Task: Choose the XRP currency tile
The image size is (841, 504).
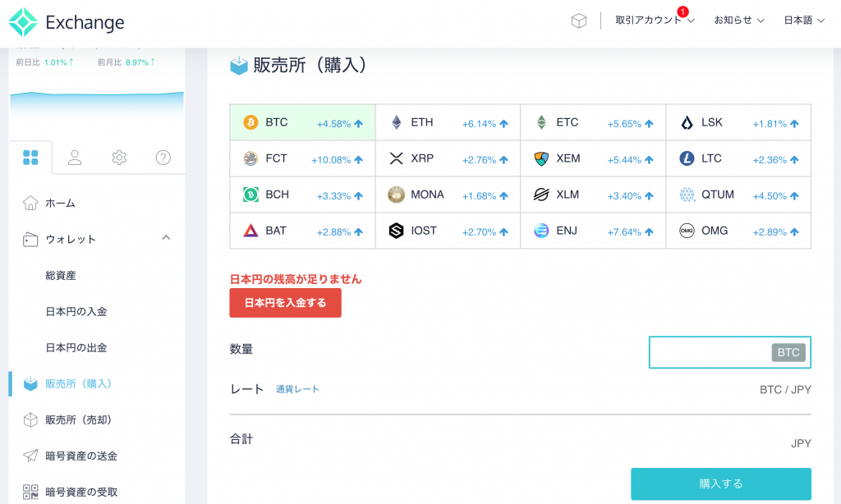Action: tap(448, 158)
